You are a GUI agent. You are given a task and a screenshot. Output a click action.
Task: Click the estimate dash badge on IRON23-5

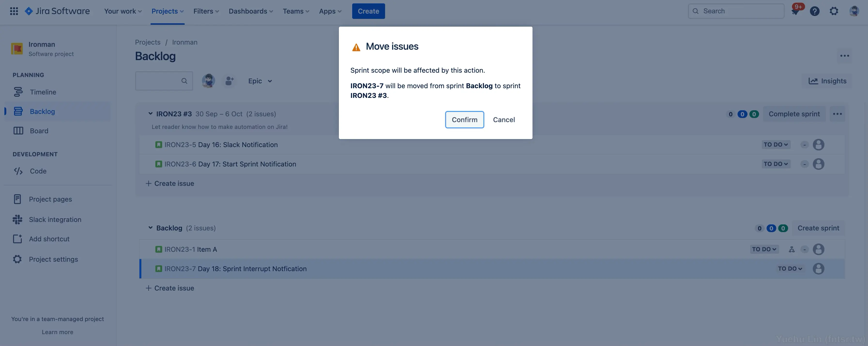[x=804, y=145]
